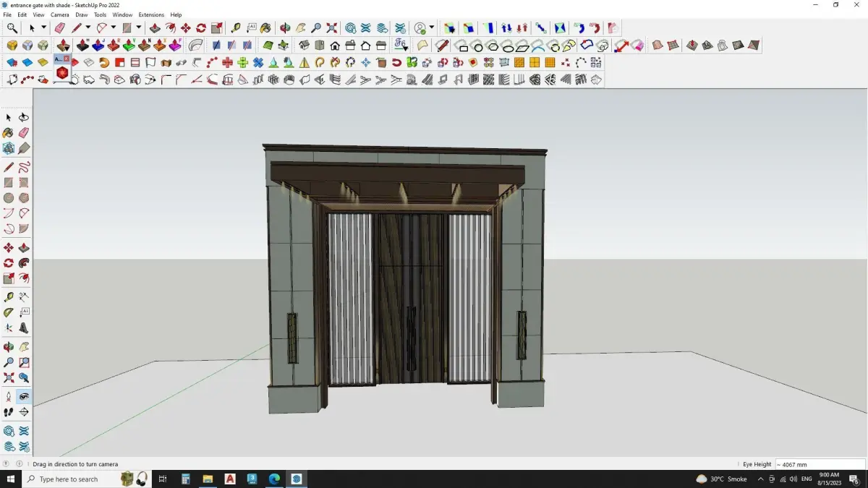Activate the Move tool in left toolbar
This screenshot has width=868, height=488.
9,248
